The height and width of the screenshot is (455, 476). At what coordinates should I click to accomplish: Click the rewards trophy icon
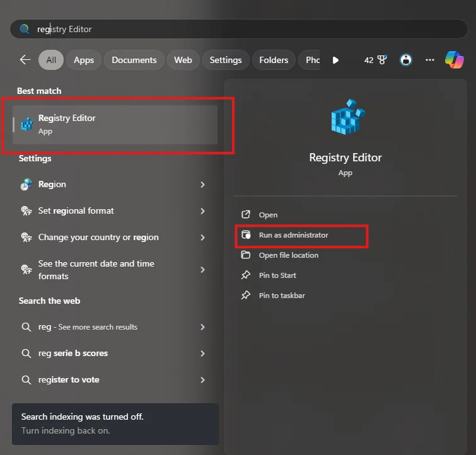tap(382, 59)
